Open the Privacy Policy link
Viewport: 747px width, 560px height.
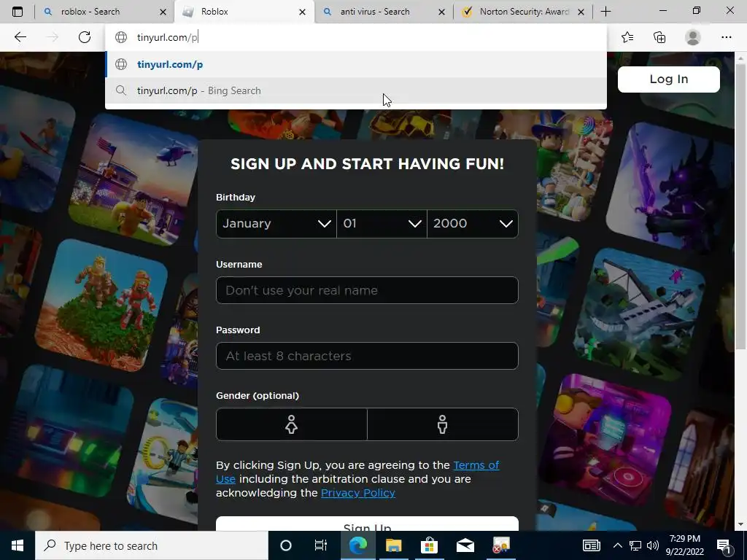357,493
